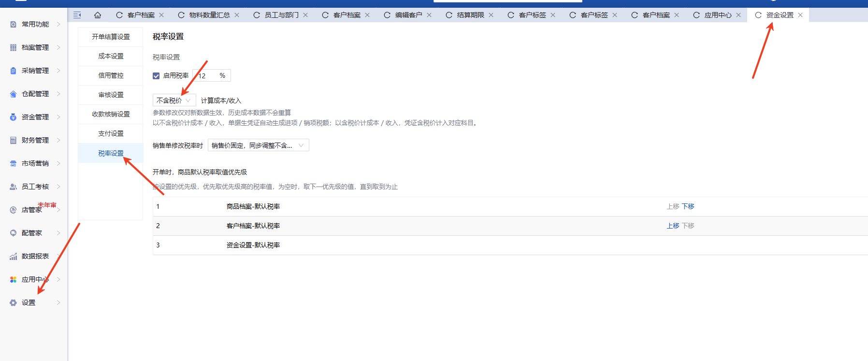Uncheck the 启用税率 checkbox
Screen dimensions: 868x361
tap(156, 76)
